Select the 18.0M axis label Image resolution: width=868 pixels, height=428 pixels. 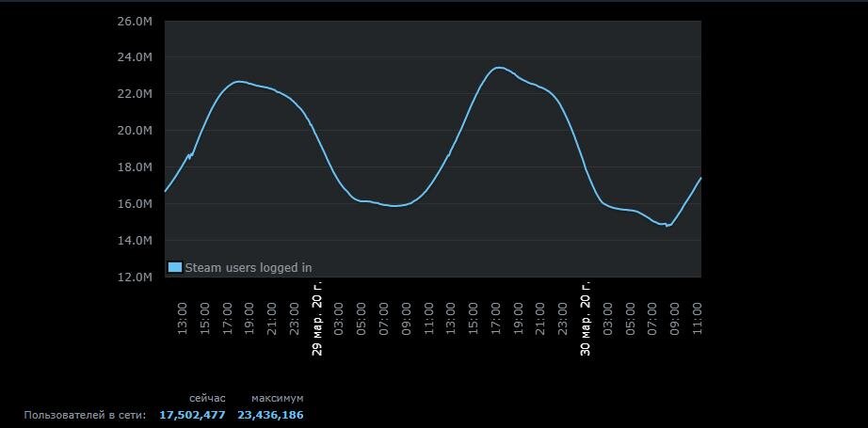coord(135,167)
